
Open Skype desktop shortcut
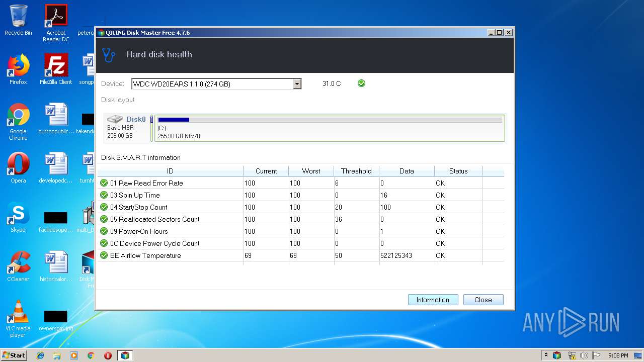[x=18, y=217]
